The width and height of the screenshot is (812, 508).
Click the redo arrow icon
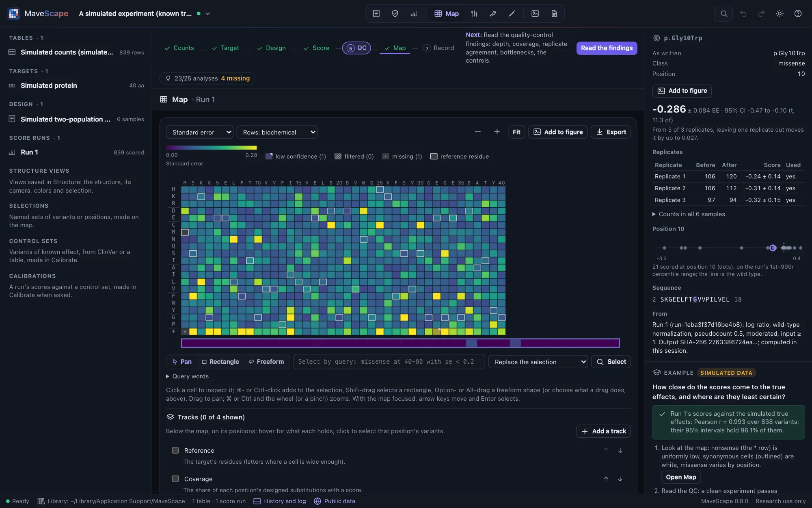[761, 13]
